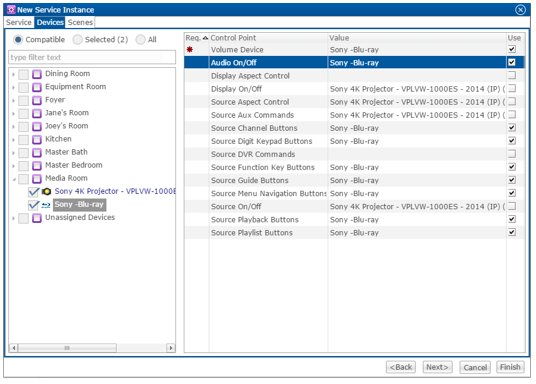
Task: Click the Master Bath room icon
Action: 37,153
